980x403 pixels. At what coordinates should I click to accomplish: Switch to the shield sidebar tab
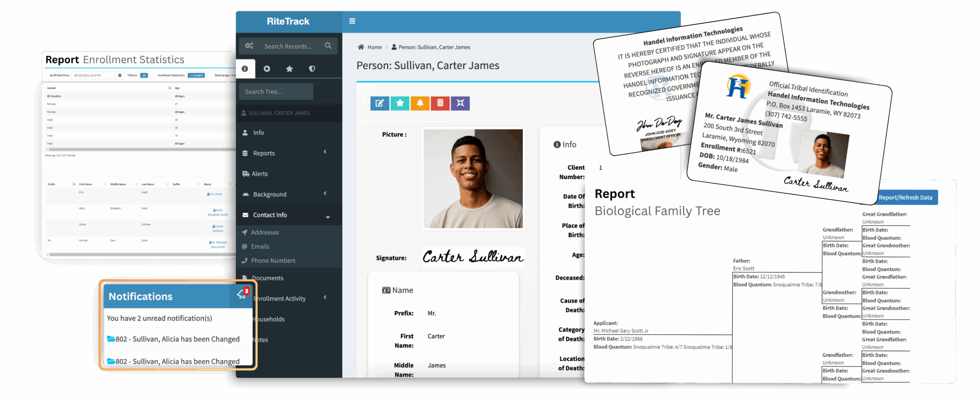(x=312, y=69)
